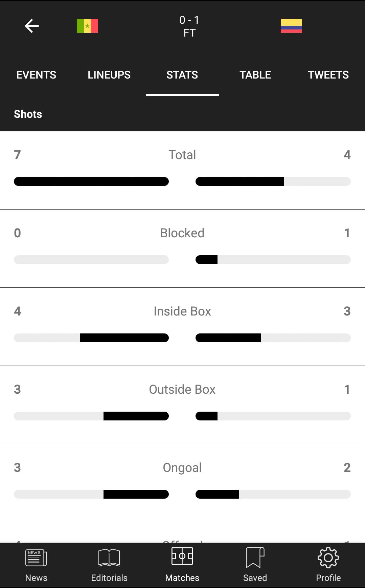This screenshot has height=588, width=365.
Task: Tap the Ongoal stat label
Action: click(x=182, y=467)
